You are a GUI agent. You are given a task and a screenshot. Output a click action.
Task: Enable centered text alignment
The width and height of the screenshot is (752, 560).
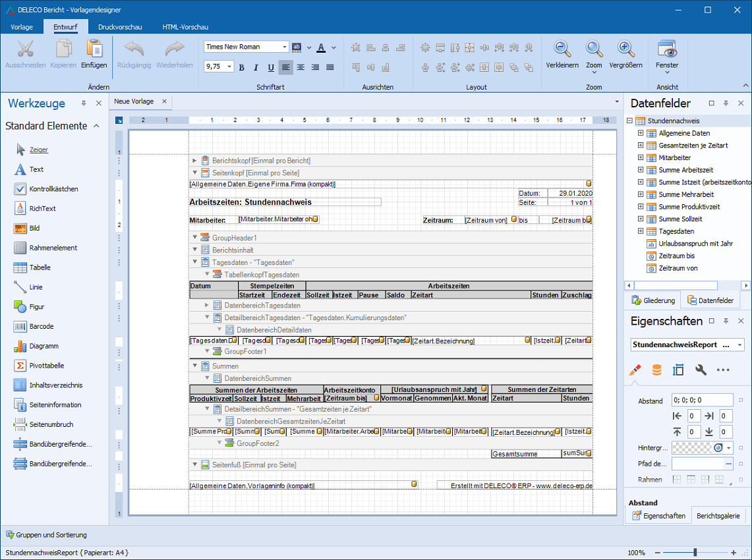coord(301,67)
